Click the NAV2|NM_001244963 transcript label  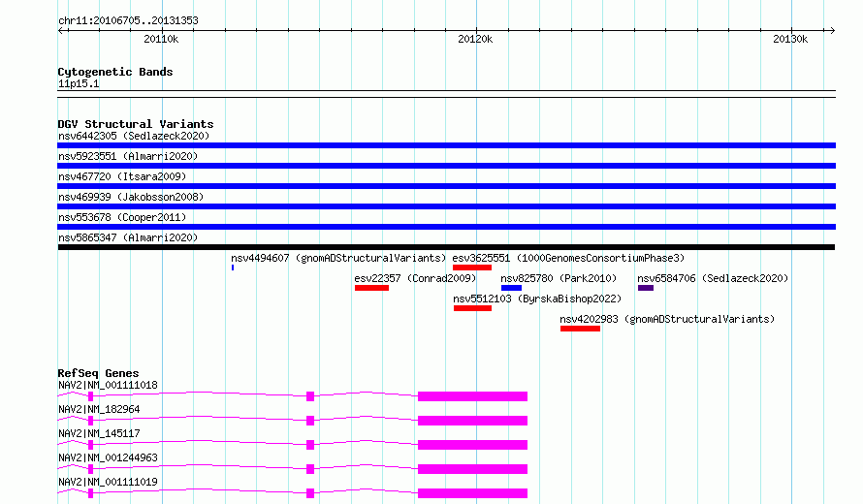(108, 457)
